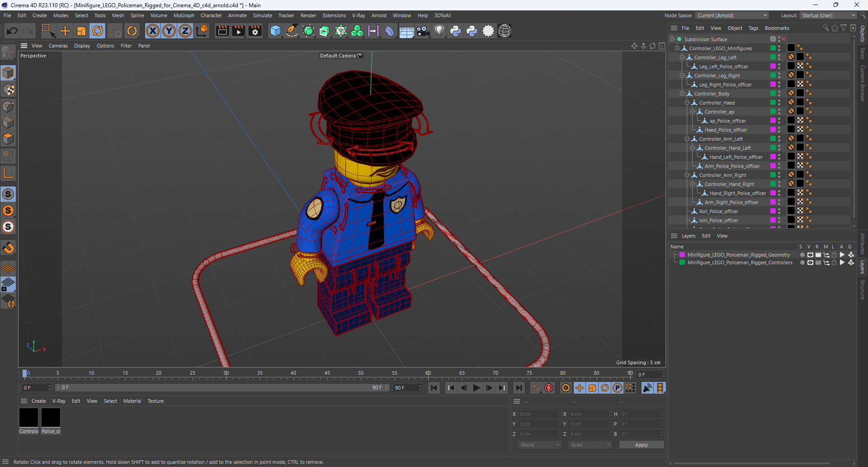Collapse the Controller_Hand_Right tree node
Viewport: 868px width, 467px height.
point(692,184)
